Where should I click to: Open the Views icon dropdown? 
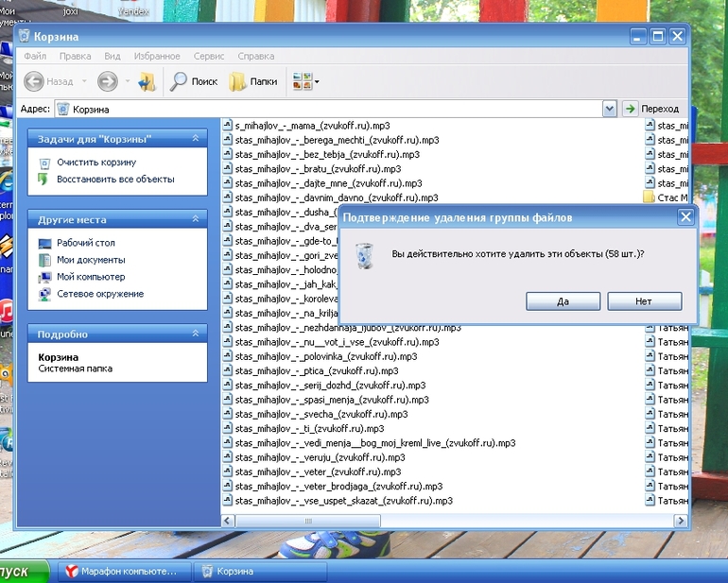(305, 81)
